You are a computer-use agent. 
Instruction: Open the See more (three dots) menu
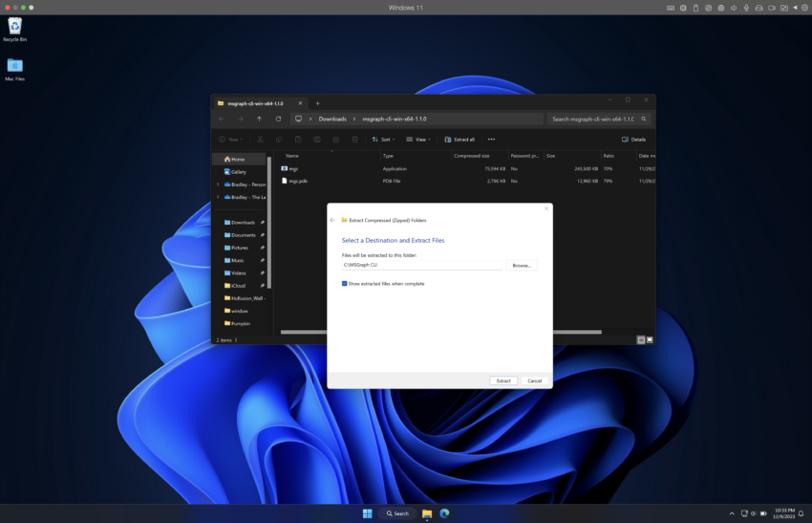coord(491,140)
